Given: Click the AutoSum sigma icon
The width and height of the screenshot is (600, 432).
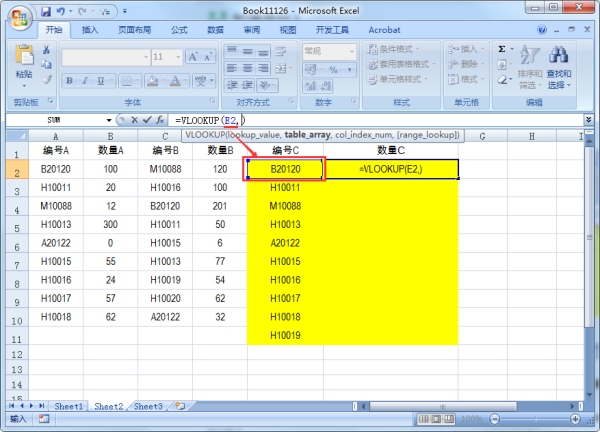Looking at the screenshot, I should (501, 48).
